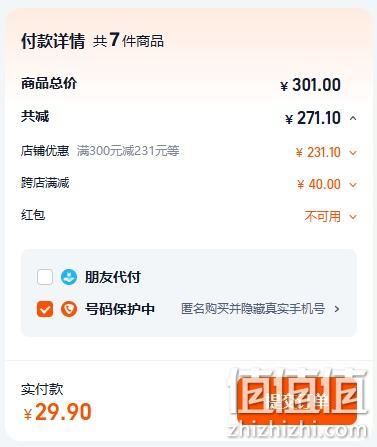Click the orange phone protection icon

(69, 309)
